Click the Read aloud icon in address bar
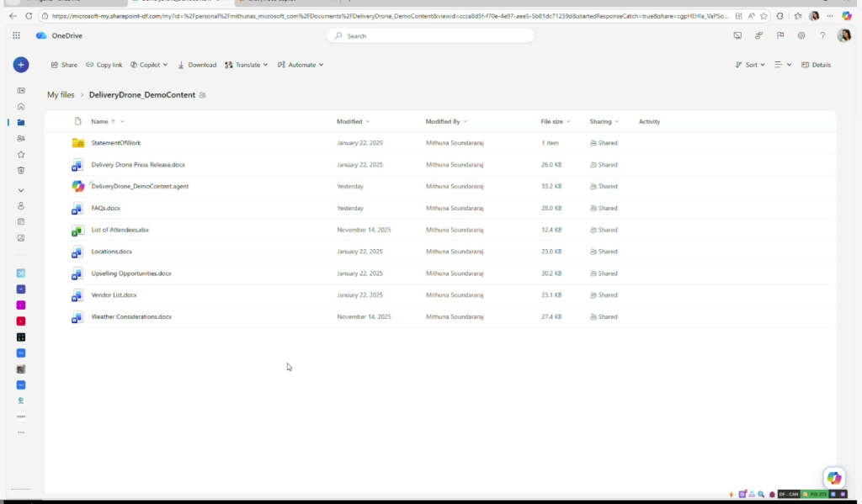862x504 pixels. tap(751, 16)
